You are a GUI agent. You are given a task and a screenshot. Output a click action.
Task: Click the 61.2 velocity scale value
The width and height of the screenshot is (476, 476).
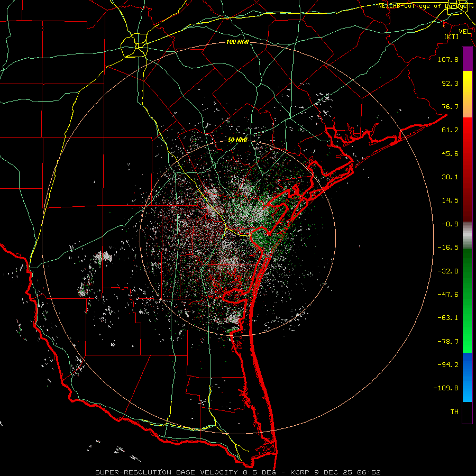point(450,130)
